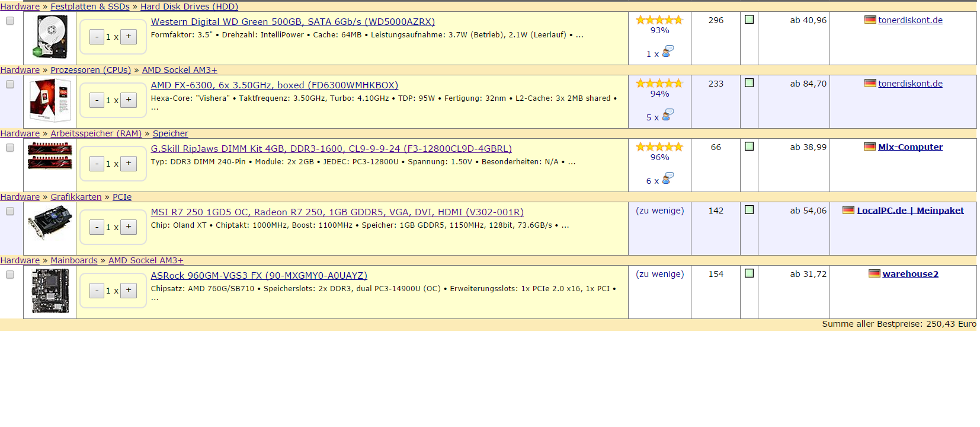The width and height of the screenshot is (980, 427).
Task: Open user reviews icon for WD Green 500GB
Action: pos(668,52)
